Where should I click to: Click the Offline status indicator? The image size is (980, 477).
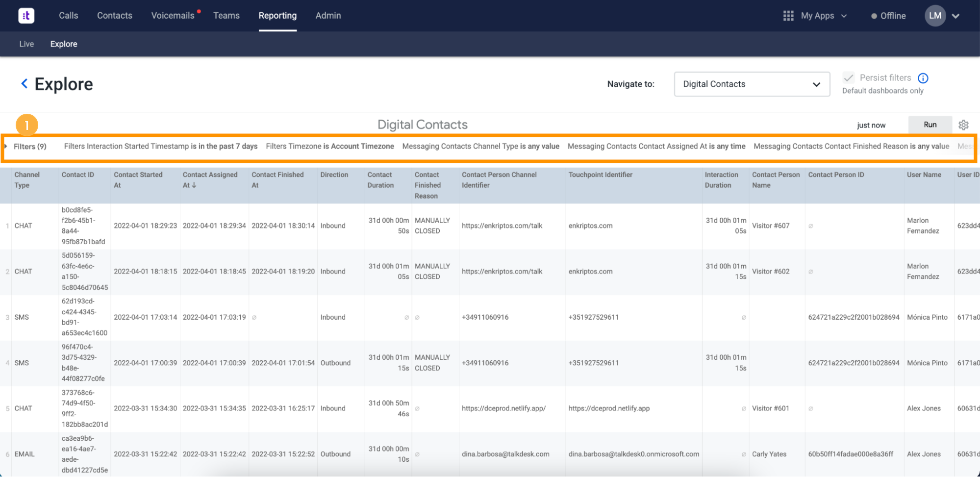[x=888, y=16]
